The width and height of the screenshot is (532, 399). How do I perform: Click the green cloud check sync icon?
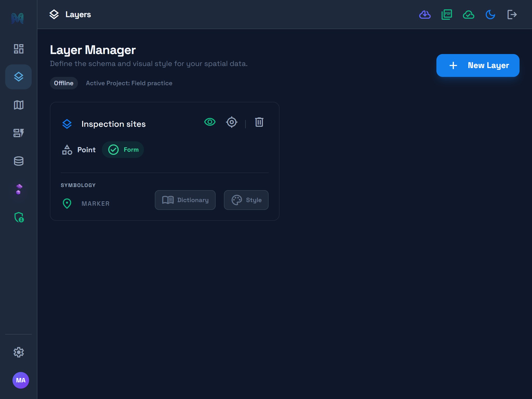(x=469, y=15)
